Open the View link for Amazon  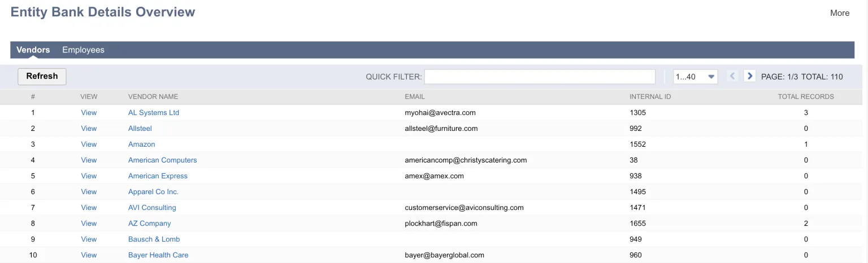click(x=89, y=144)
